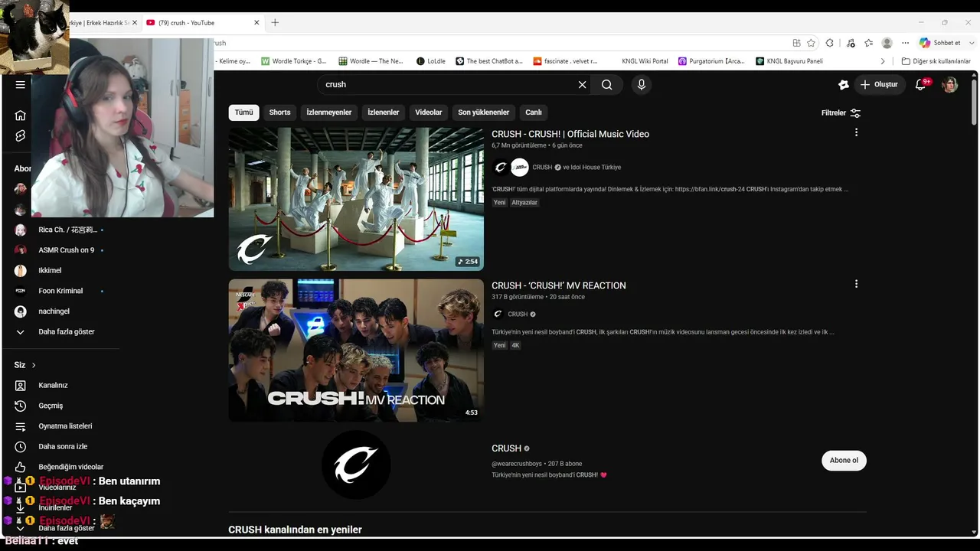Open Daha sonra izle list
This screenshot has width=980, height=551.
[61, 447]
